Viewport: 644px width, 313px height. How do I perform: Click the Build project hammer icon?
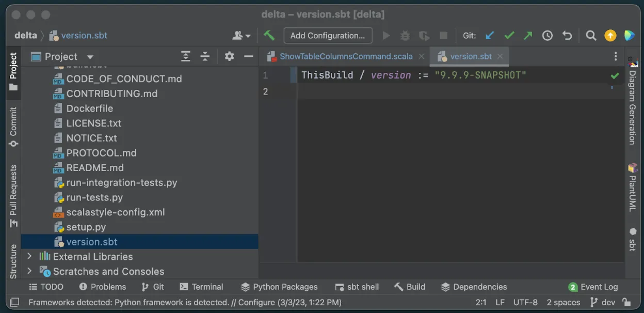(x=269, y=36)
